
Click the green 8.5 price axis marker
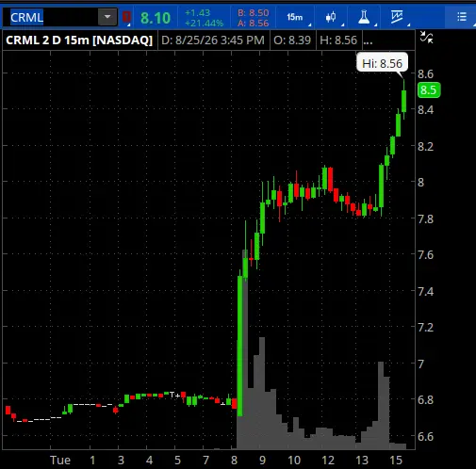[x=429, y=90]
